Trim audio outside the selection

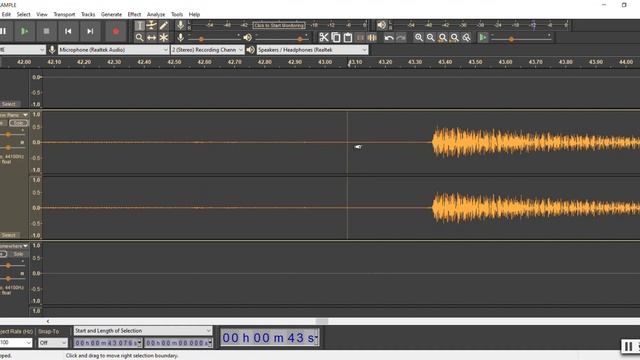(x=360, y=38)
